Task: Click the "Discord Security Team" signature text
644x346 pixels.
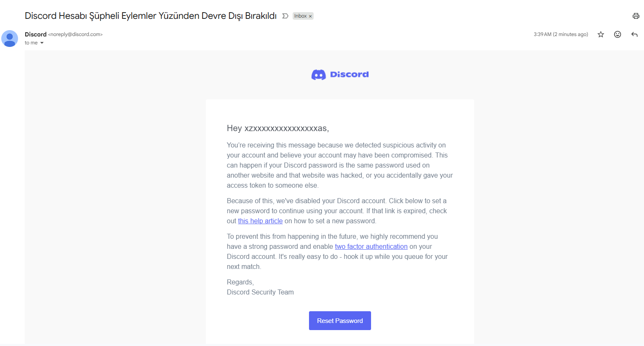Action: pos(260,292)
